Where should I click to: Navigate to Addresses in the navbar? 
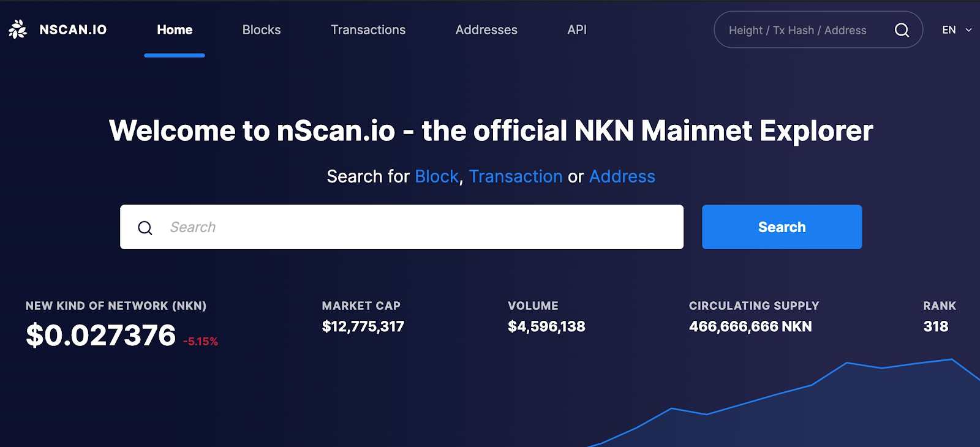(486, 29)
